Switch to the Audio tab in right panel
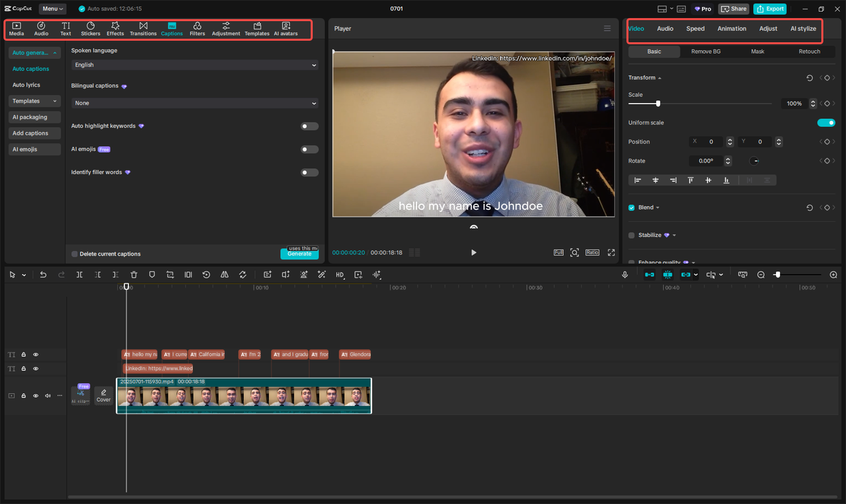The image size is (846, 504). [665, 28]
